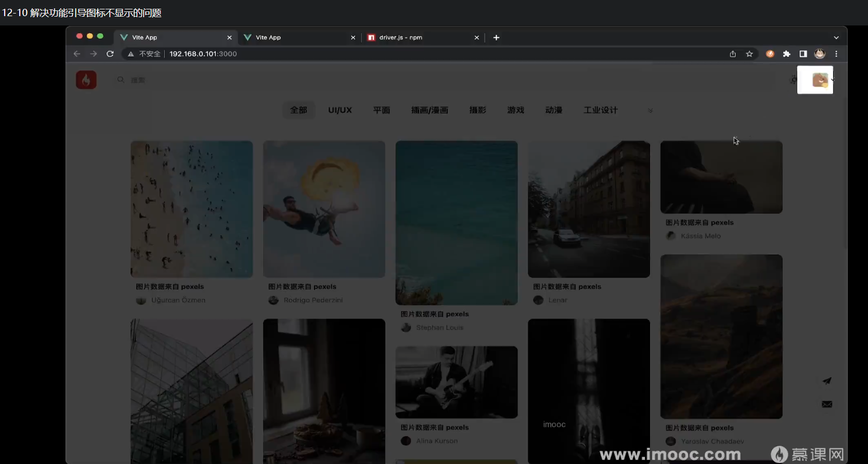Screen dimensions: 868x464
Task: Click the red flame site logo
Action: [x=86, y=79]
